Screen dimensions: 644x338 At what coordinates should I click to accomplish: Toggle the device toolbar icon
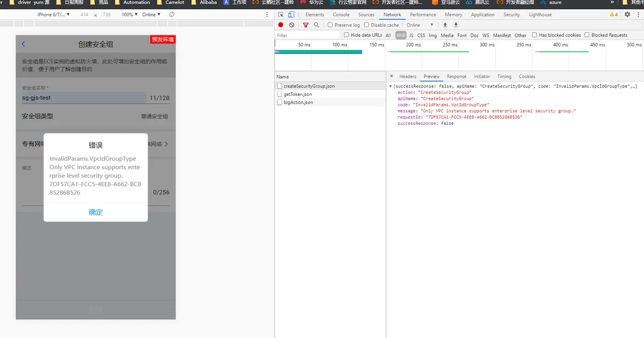pyautogui.click(x=291, y=15)
